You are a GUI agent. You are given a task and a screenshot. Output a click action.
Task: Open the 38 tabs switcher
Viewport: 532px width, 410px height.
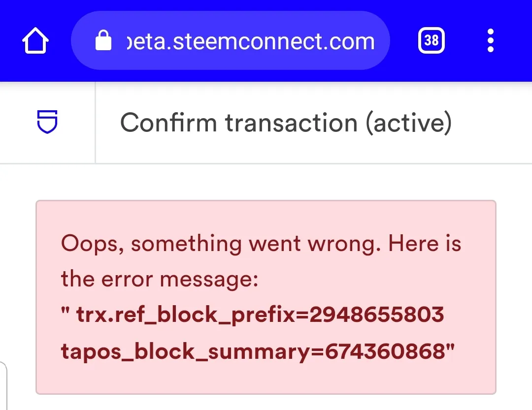431,40
